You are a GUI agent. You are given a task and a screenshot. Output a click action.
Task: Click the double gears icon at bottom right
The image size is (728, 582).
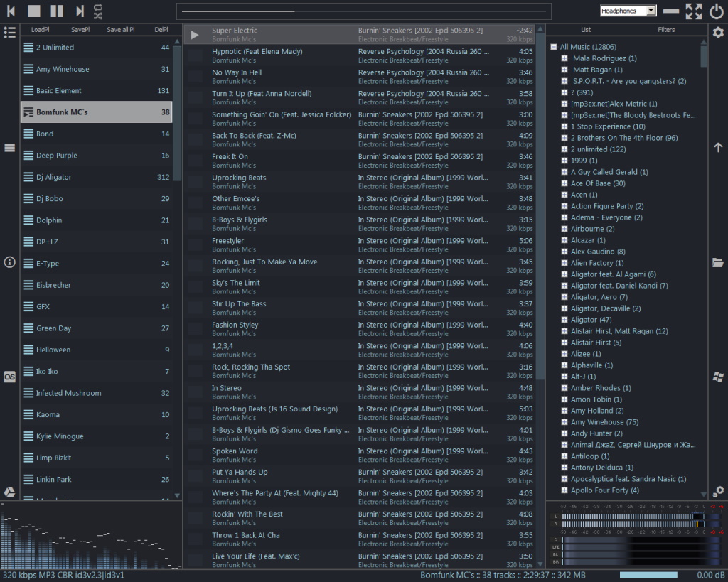pyautogui.click(x=718, y=491)
